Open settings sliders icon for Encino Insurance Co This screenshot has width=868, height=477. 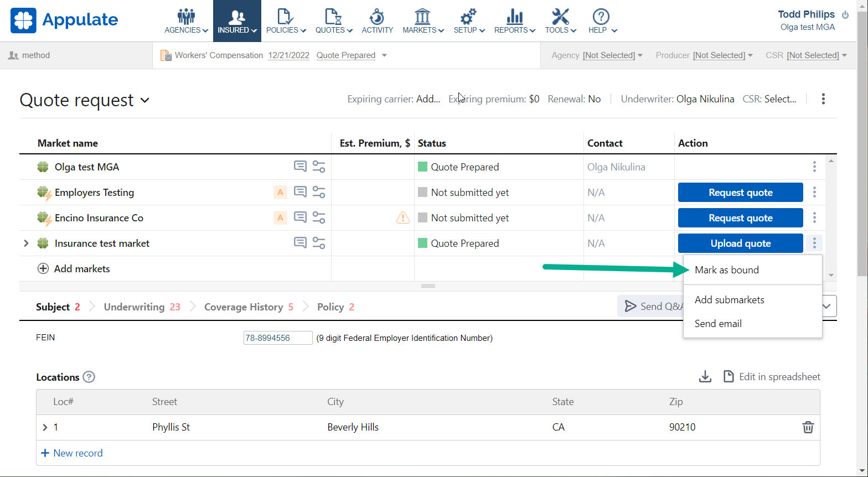(319, 217)
